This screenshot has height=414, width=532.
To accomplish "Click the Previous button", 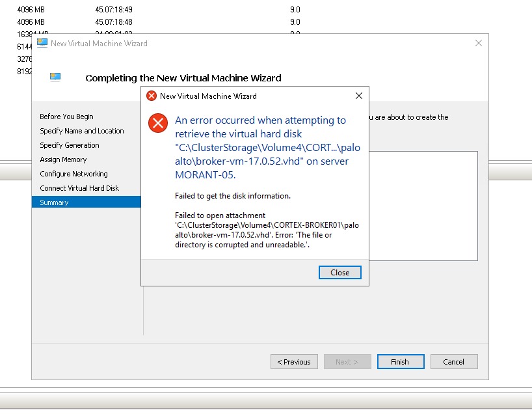I will pos(294,361).
